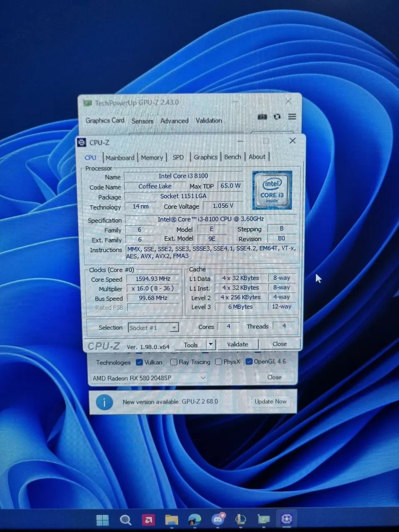The height and width of the screenshot is (532, 399).
Task: Open Microsoft Edge from the taskbar
Action: (x=195, y=520)
